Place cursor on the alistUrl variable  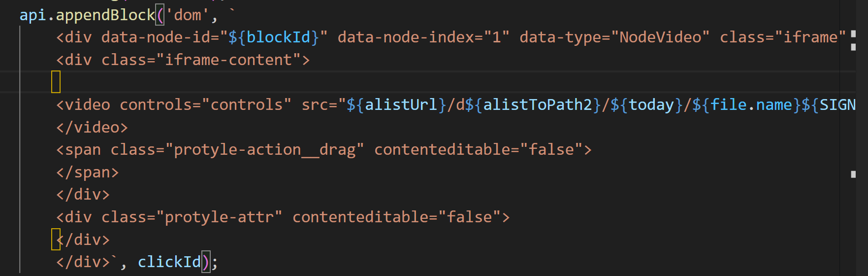click(x=401, y=105)
